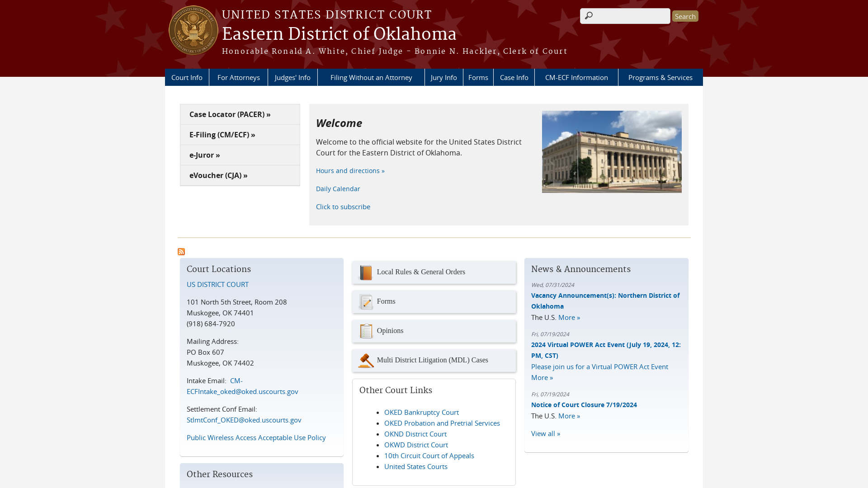Click the MDL Cases gavel icon
868x488 pixels.
click(x=366, y=361)
